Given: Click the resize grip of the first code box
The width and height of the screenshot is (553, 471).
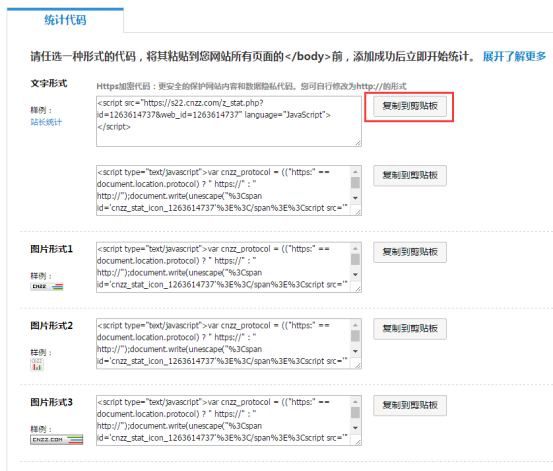Looking at the screenshot, I should click(358, 143).
